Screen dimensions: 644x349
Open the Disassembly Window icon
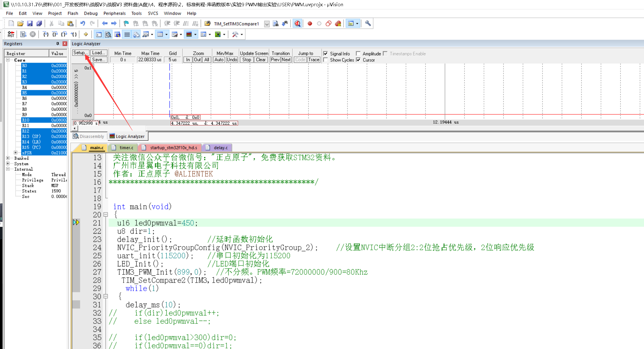[108, 34]
